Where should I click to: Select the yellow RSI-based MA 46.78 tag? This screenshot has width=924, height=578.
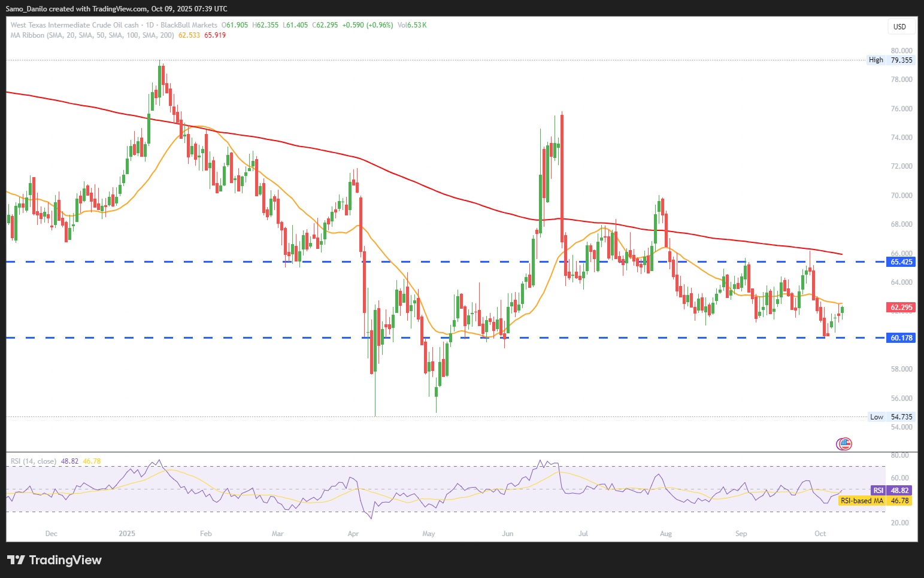tap(874, 501)
